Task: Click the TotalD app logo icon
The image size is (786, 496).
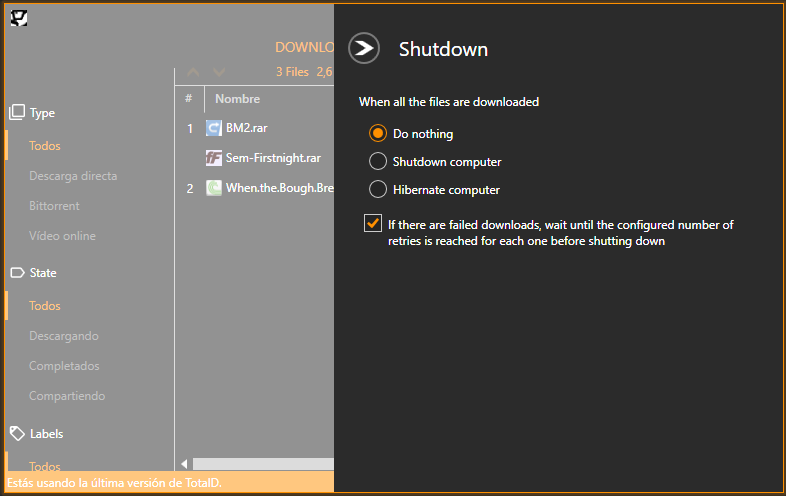Action: tap(19, 18)
